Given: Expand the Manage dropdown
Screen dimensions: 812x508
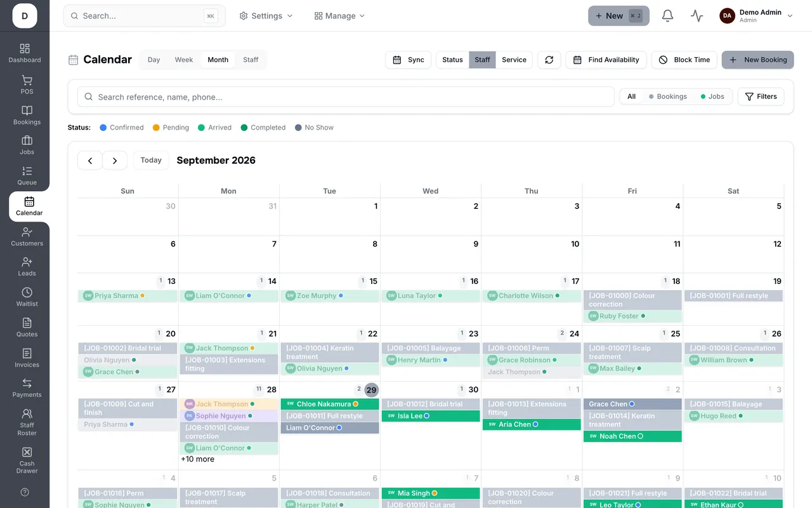Looking at the screenshot, I should (339, 16).
